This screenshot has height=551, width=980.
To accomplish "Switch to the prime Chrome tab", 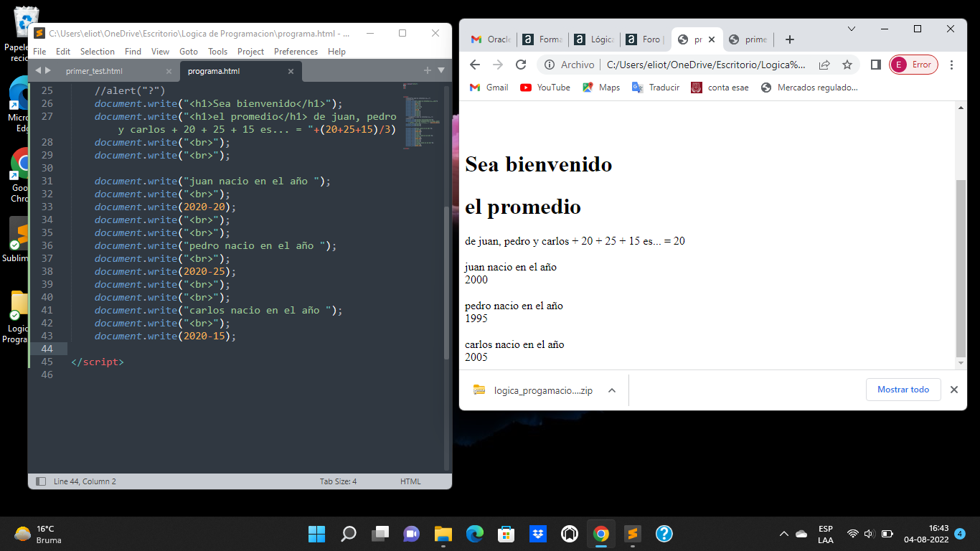I will click(748, 39).
